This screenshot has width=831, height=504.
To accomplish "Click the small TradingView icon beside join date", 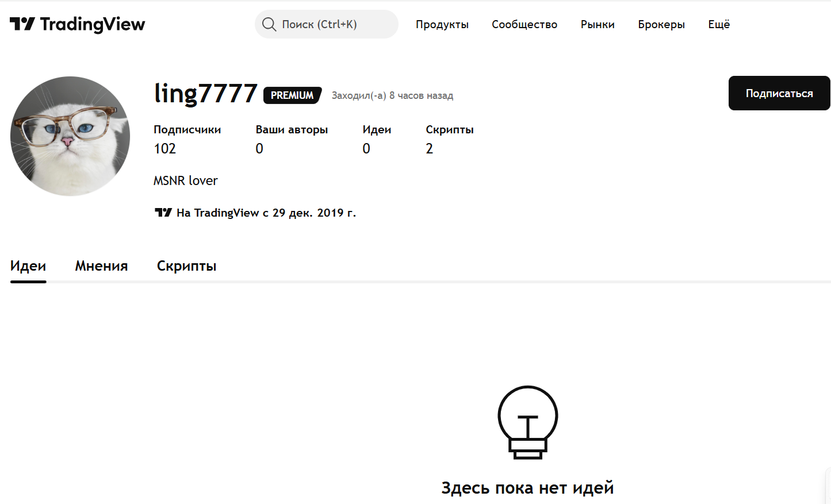I will (163, 212).
